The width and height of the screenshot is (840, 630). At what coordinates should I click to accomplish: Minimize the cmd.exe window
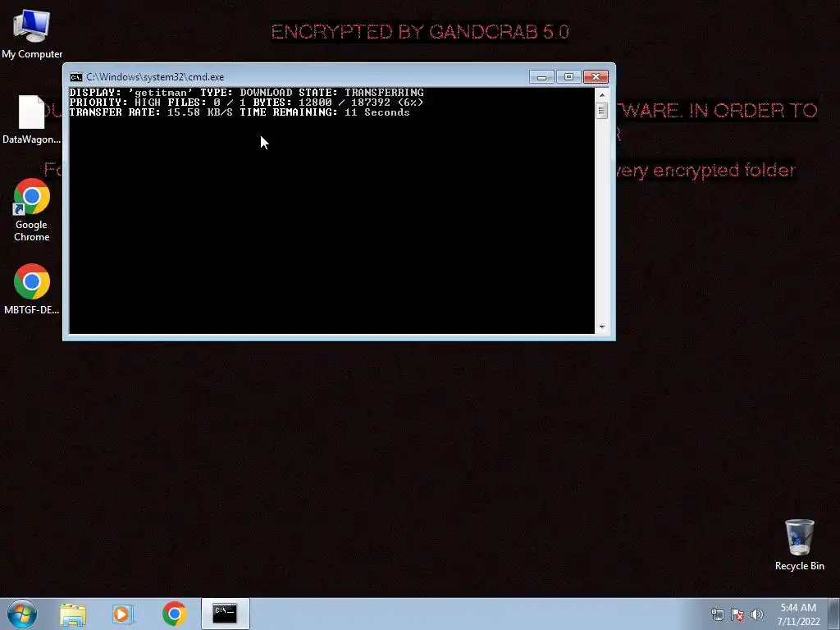pyautogui.click(x=541, y=77)
